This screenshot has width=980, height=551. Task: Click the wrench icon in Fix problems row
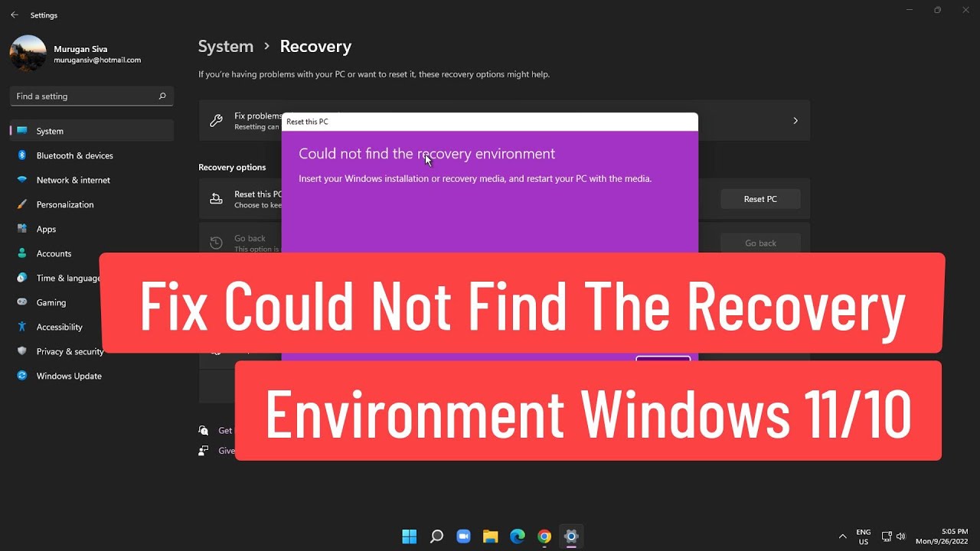pos(216,121)
